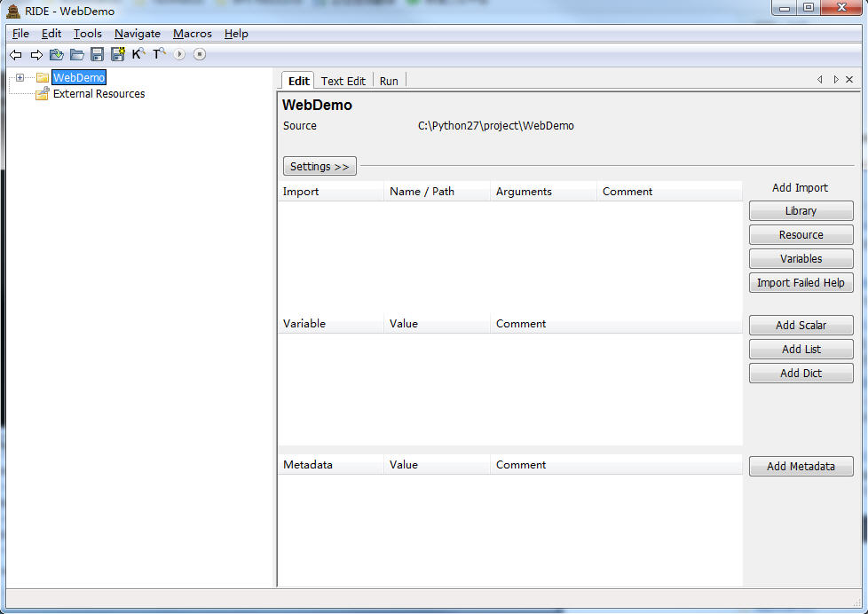Screen dimensions: 868x614
Task: Open the Macros menu
Action: tap(192, 34)
